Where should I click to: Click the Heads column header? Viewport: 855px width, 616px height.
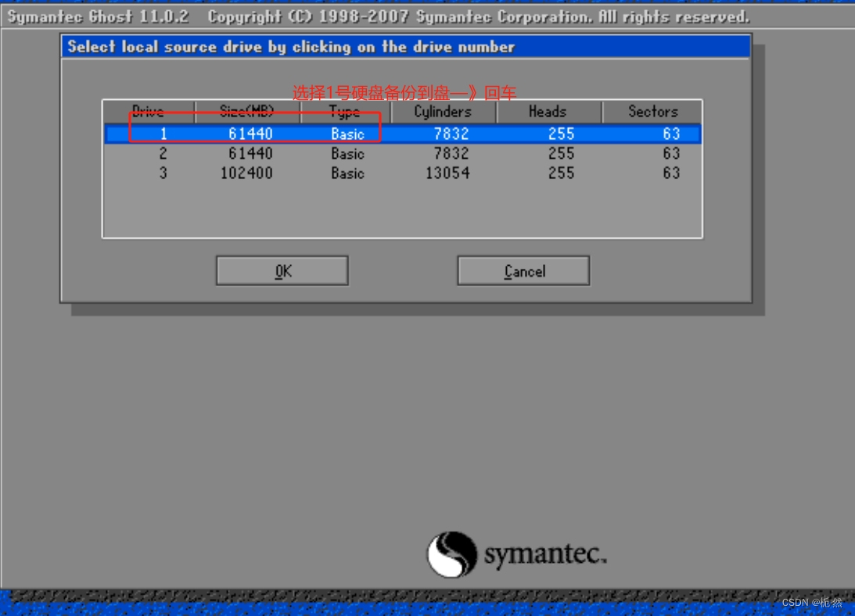point(548,112)
